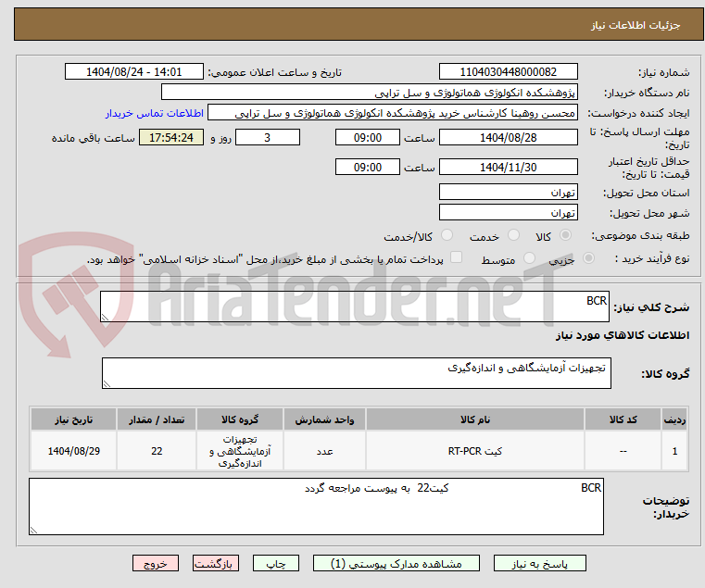Click the واحد شمارش column header
This screenshot has width=705, height=588.
pos(324,419)
